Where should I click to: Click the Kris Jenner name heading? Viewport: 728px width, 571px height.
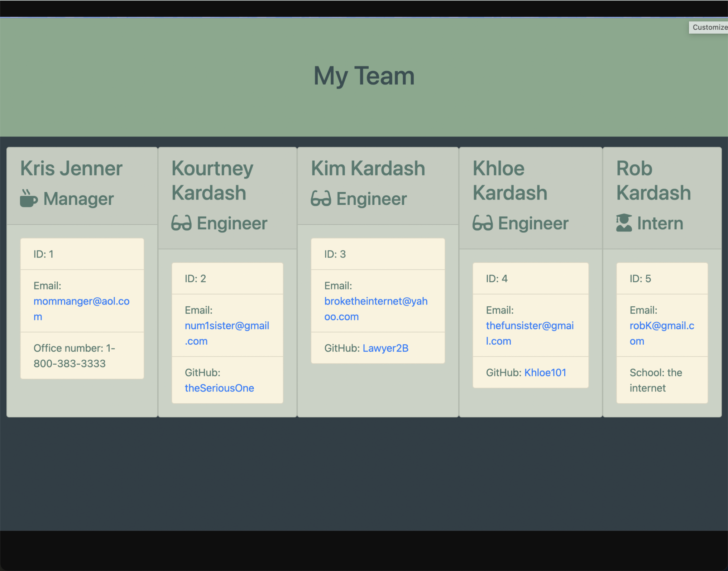click(71, 168)
